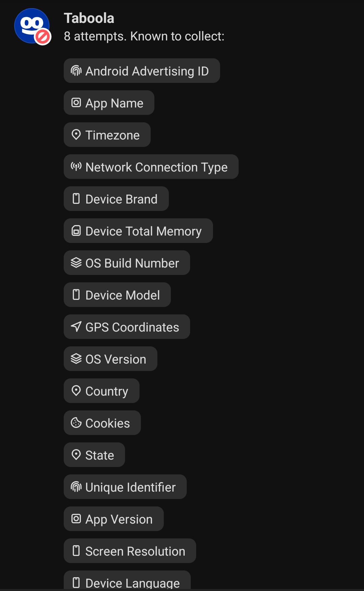Tap the '8 attempts. Known to collect' text
364x591 pixels.
144,36
